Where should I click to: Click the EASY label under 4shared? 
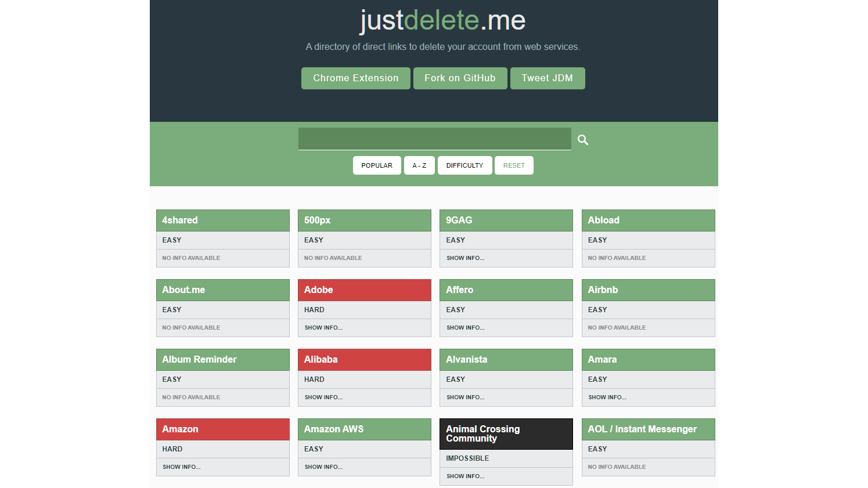[x=172, y=240]
